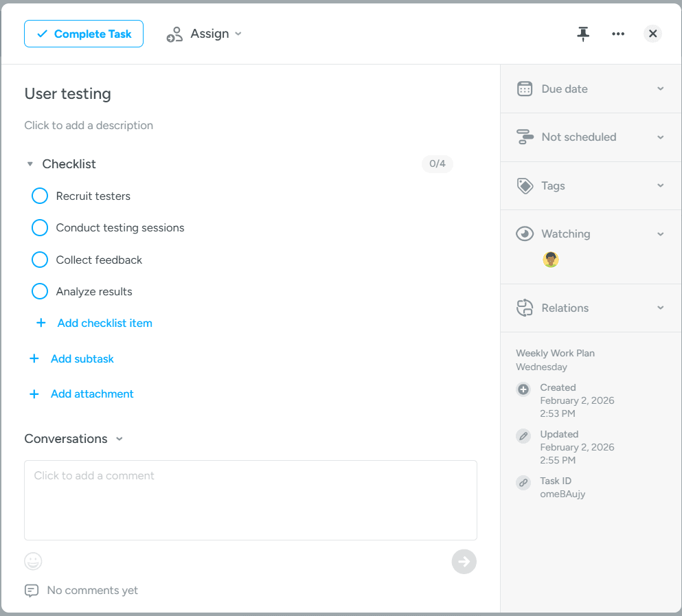
Task: Mark Conduct testing sessions as done
Action: tap(40, 227)
